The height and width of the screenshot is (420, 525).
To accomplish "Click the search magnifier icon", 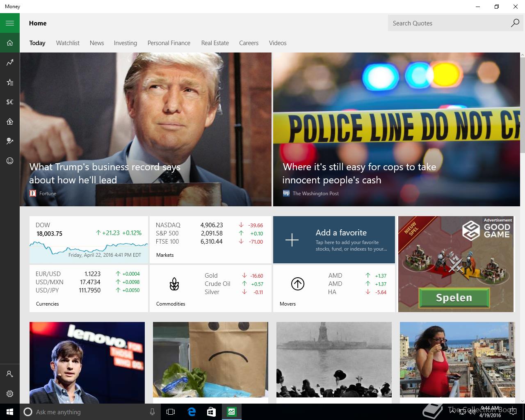I will [515, 23].
